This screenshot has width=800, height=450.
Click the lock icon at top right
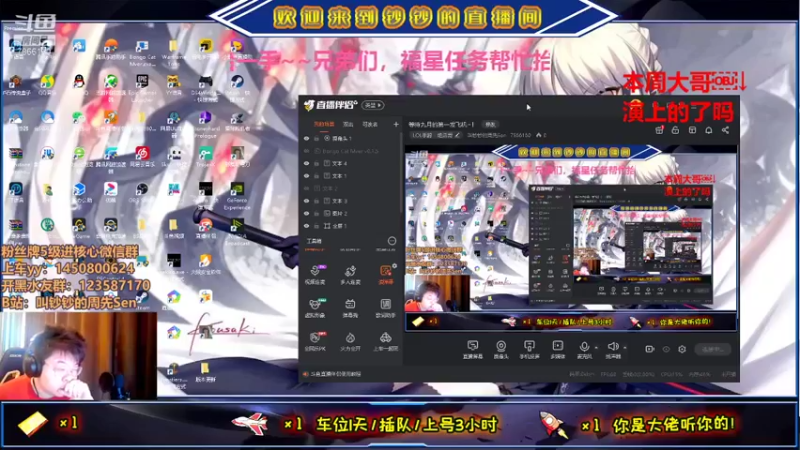coord(675,130)
